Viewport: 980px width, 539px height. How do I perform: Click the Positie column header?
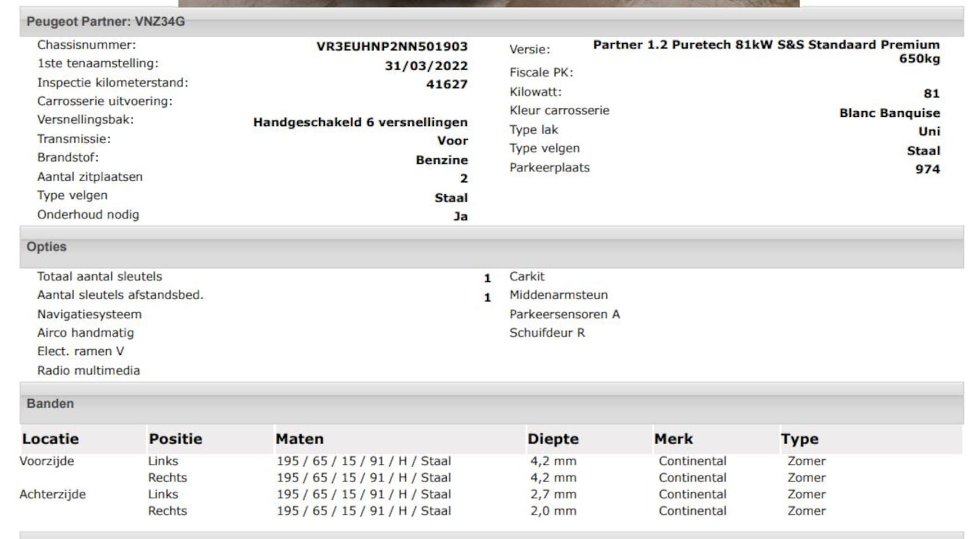click(175, 439)
